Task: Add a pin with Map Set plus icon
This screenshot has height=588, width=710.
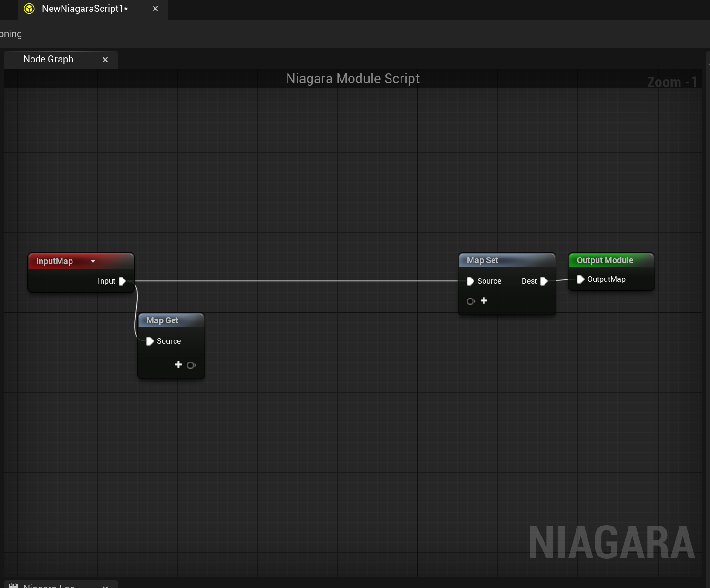Action: pos(484,300)
